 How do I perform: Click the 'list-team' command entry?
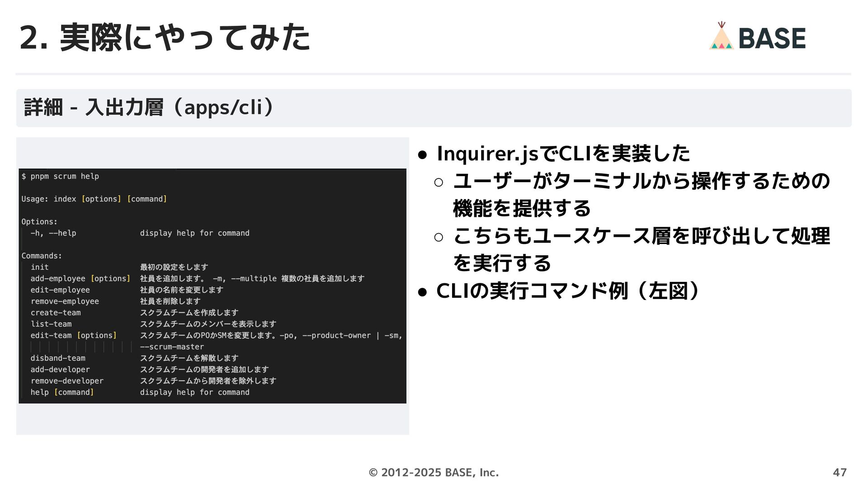(51, 324)
